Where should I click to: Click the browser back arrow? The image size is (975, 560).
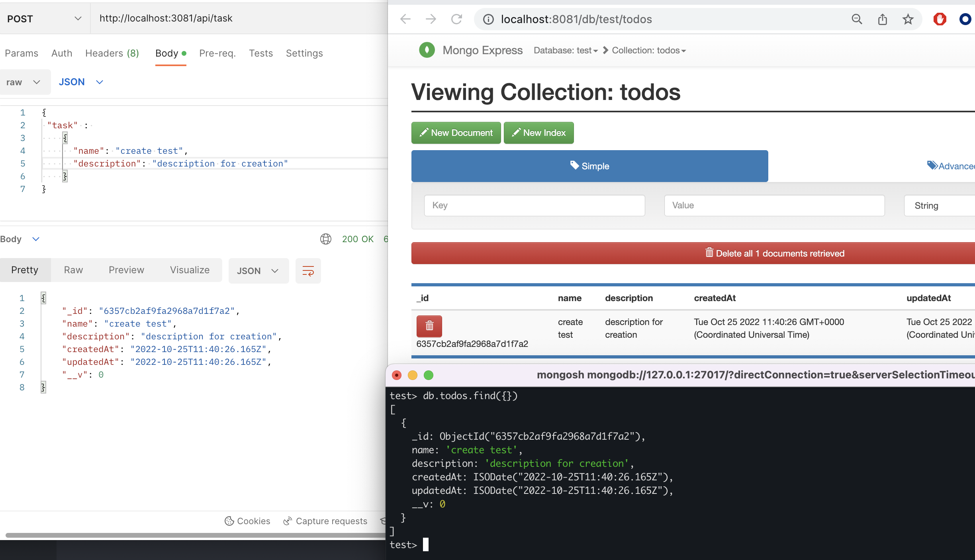pyautogui.click(x=405, y=19)
